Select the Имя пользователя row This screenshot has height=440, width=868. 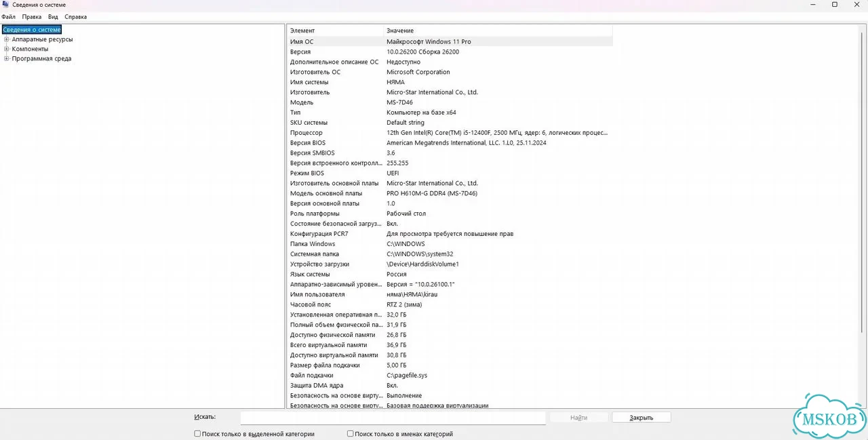click(450, 295)
